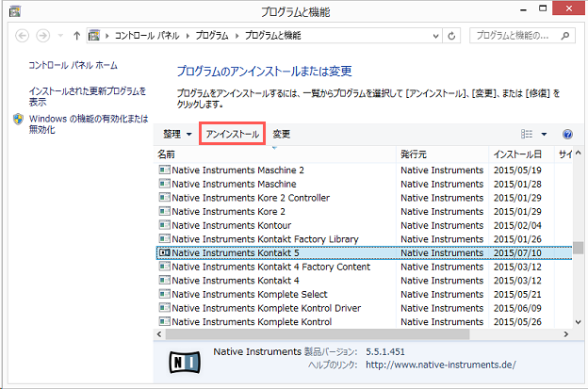Click the vertical scrollbar up arrow
The image size is (588, 389).
578,153
